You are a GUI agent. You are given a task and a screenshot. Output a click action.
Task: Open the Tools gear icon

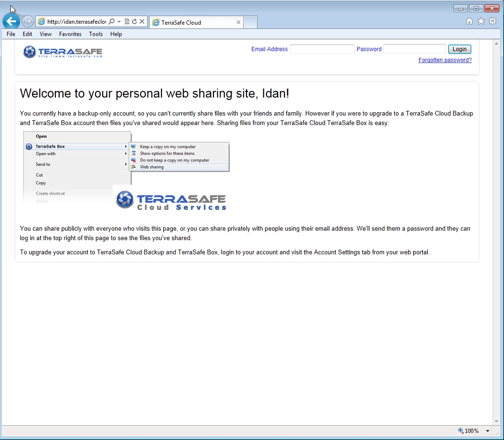point(493,21)
